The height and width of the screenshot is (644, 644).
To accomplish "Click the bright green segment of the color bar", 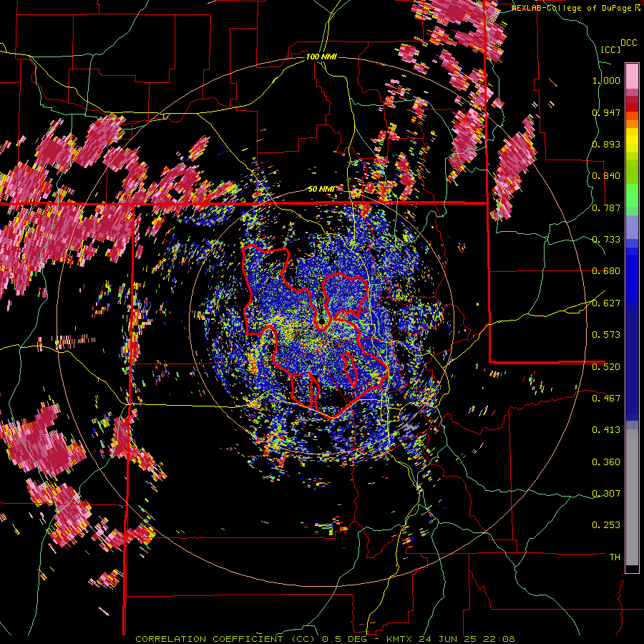I will pyautogui.click(x=632, y=195).
